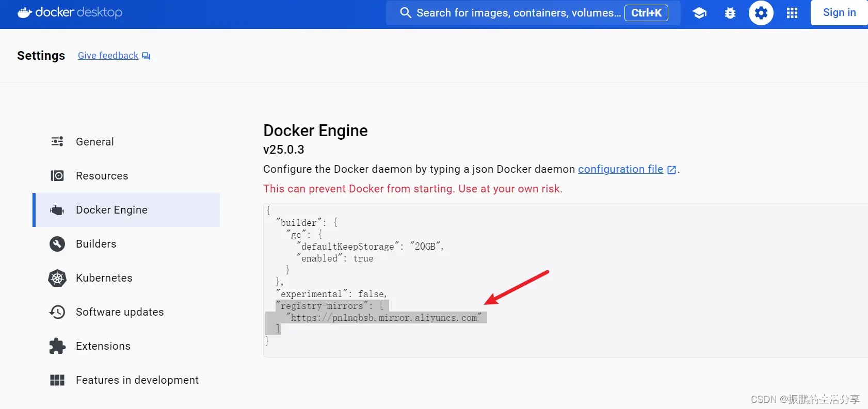Click the General sliders icon
The height and width of the screenshot is (409, 868).
pos(57,141)
